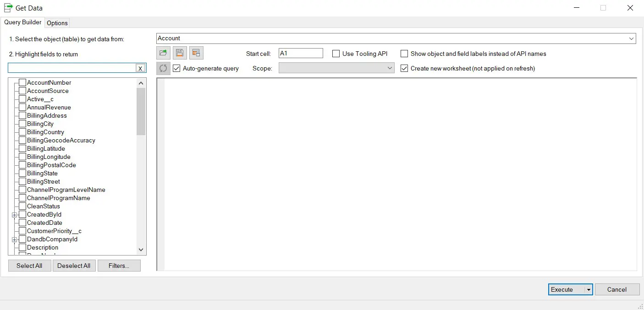Enable the Use Tooling API checkbox
This screenshot has height=310, width=644.
(336, 54)
